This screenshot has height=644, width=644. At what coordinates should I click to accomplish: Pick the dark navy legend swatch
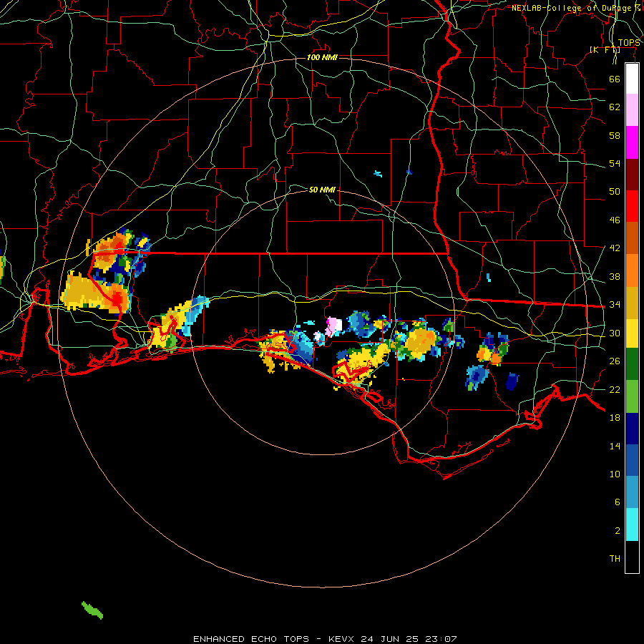[x=632, y=429]
